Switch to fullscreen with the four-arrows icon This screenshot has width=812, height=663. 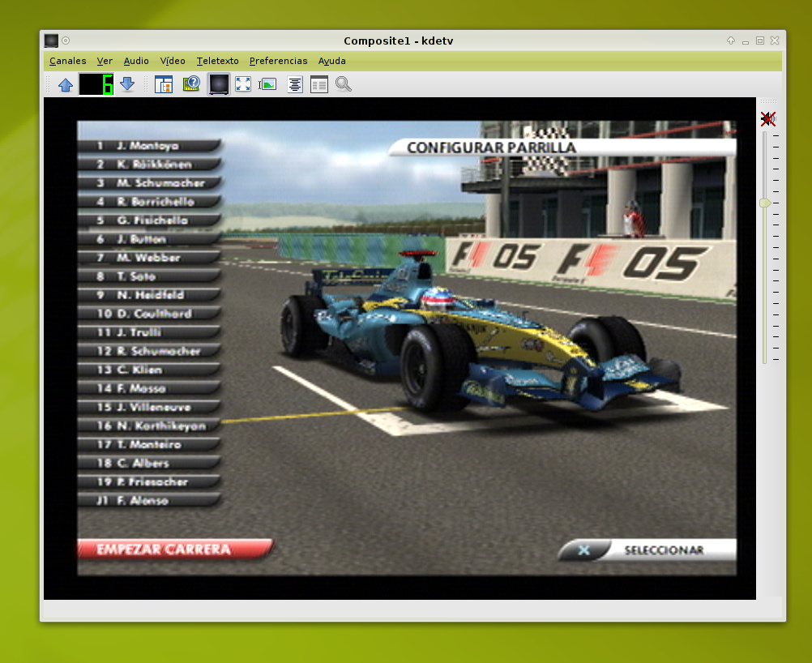click(x=243, y=84)
